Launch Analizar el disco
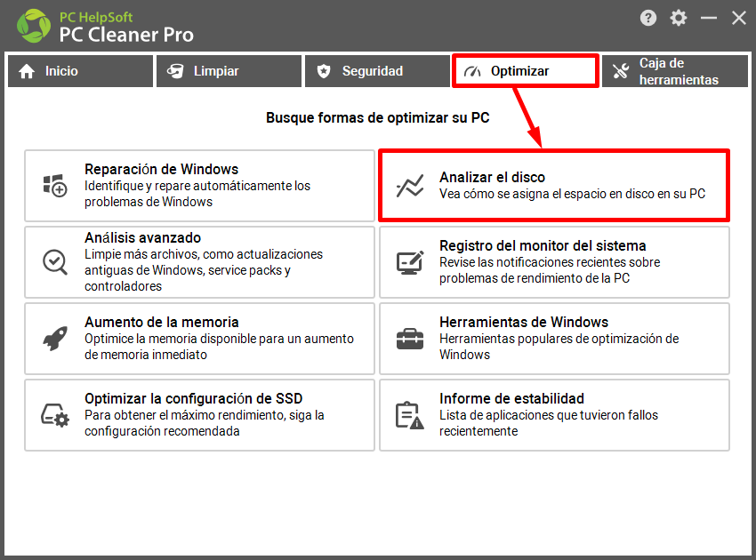This screenshot has width=756, height=560. click(x=554, y=186)
